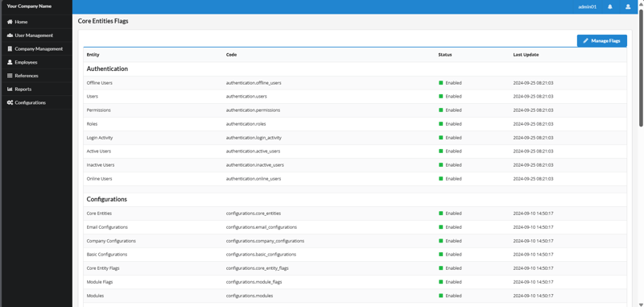Select the Email Configurations entity cell
644x307 pixels.
[x=107, y=227]
